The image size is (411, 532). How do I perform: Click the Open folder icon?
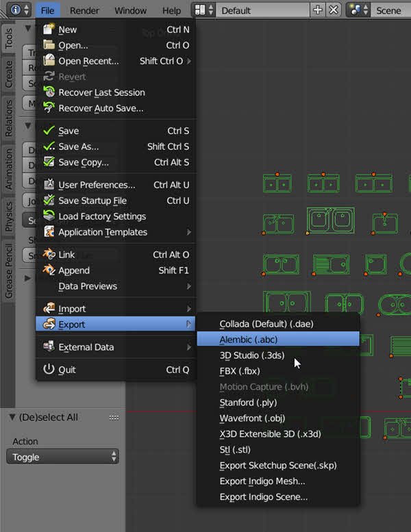(x=49, y=45)
